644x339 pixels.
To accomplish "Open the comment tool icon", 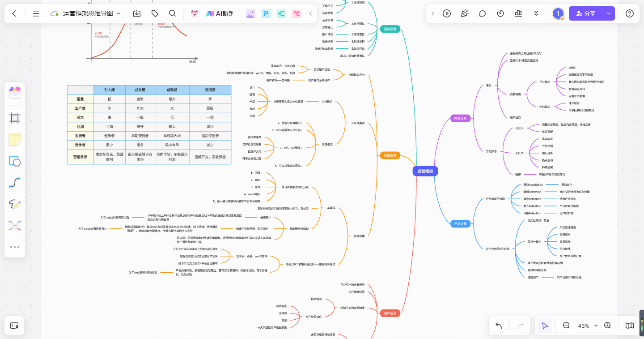I will click(483, 13).
